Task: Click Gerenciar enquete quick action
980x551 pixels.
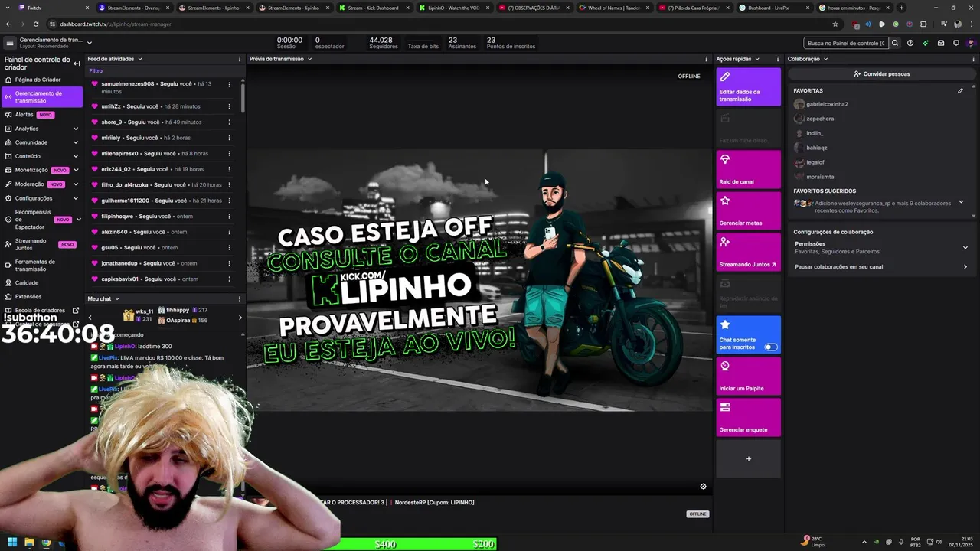Action: pos(749,417)
